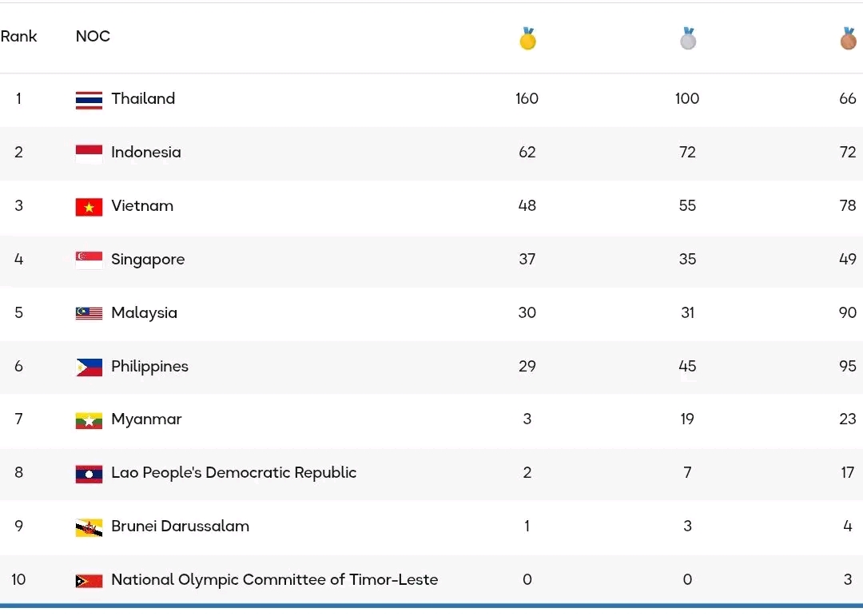Open the Lao People's Democratic Republic link
This screenshot has width=863, height=616.
coord(233,472)
